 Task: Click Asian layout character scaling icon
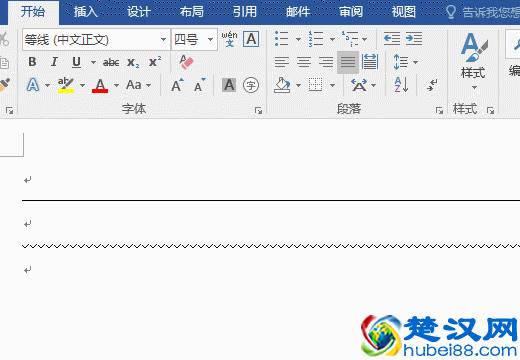click(x=359, y=85)
